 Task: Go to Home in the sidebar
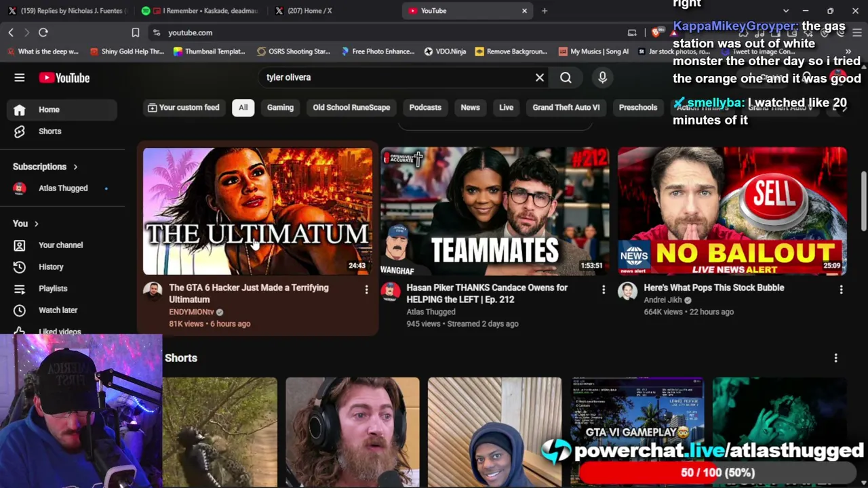62,110
